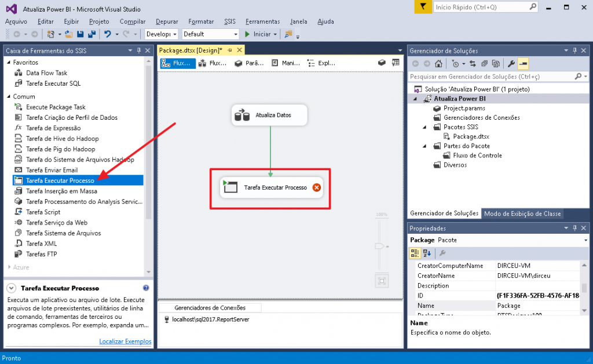Click the sync with active document icon
This screenshot has width=593, height=364.
tap(473, 64)
